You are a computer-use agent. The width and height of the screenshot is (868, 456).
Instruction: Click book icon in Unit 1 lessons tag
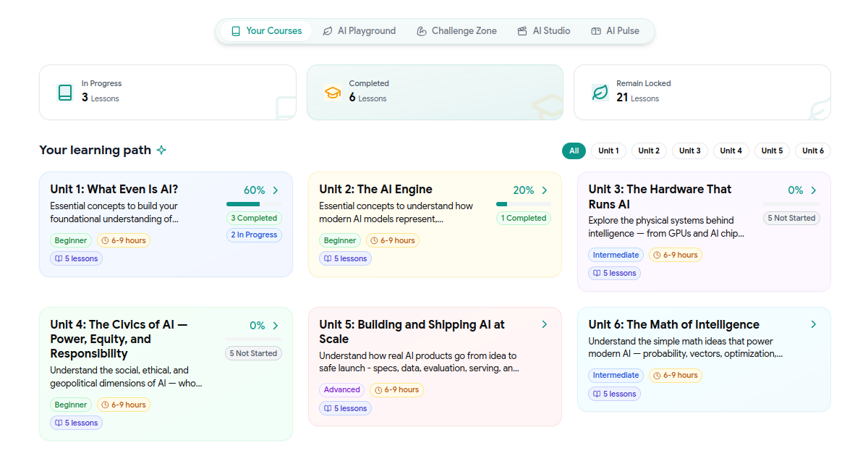pos(59,258)
